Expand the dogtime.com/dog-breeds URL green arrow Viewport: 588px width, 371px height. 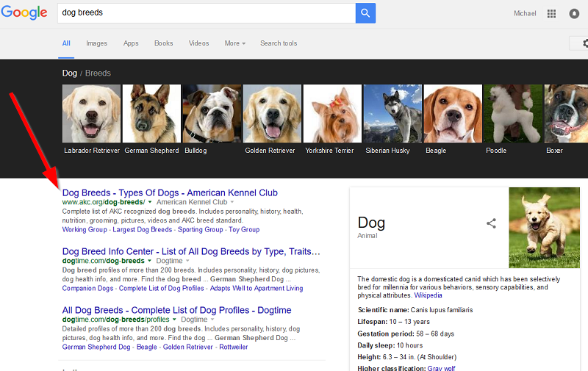pos(149,261)
